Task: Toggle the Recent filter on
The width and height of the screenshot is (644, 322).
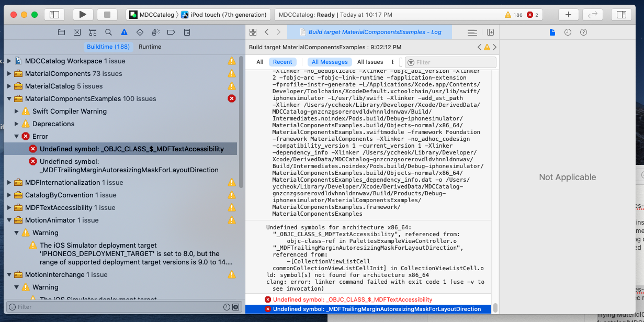Action: tap(283, 61)
